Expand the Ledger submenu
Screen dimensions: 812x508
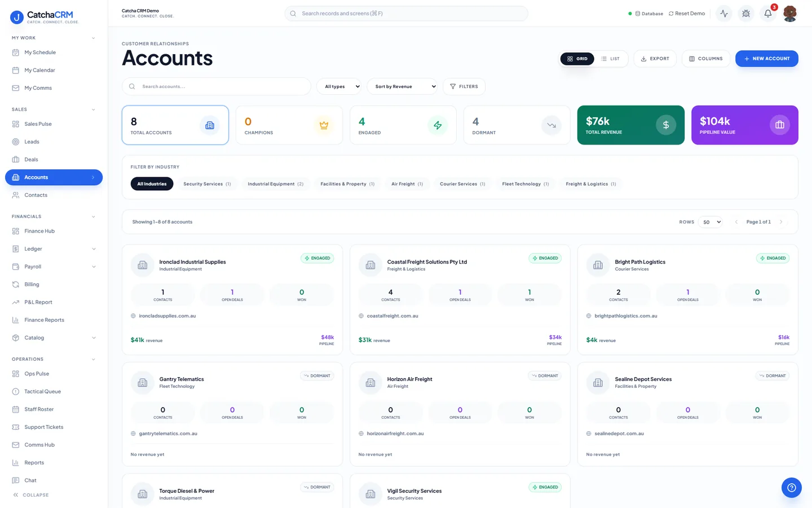click(94, 249)
